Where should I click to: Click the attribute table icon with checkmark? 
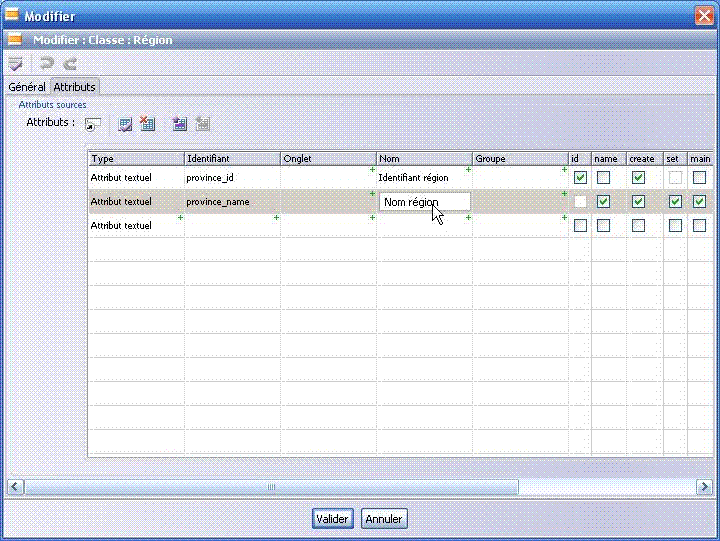pyautogui.click(x=125, y=124)
